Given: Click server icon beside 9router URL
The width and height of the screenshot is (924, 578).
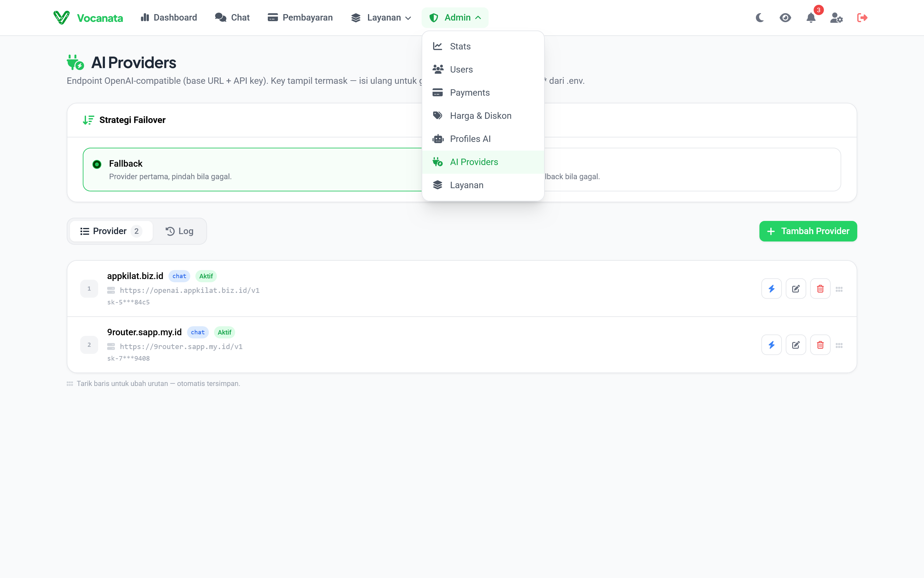Looking at the screenshot, I should click(x=111, y=346).
